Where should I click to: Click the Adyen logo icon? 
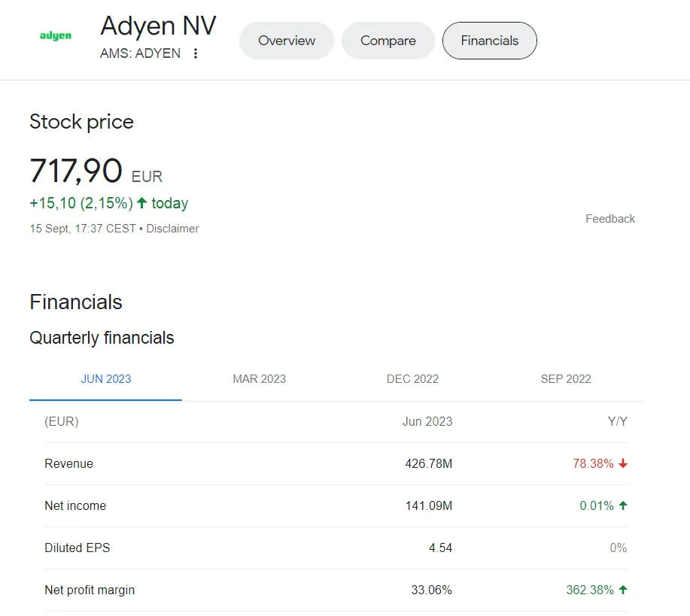(56, 35)
